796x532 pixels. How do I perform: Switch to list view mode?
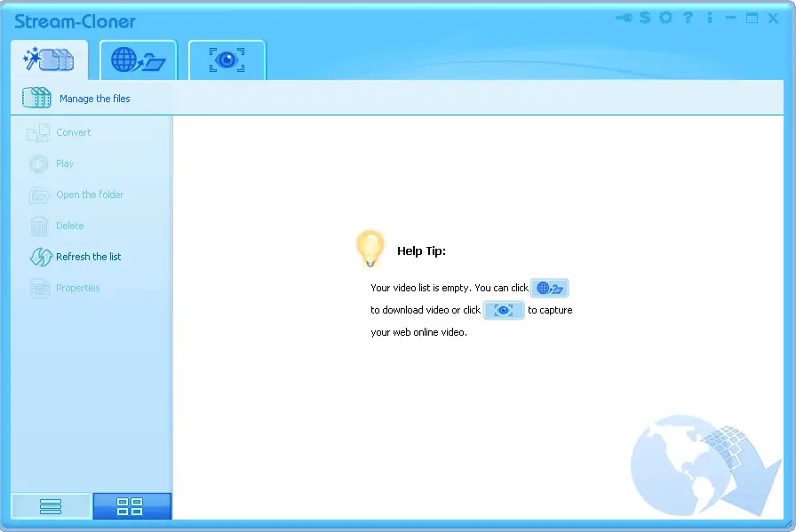pyautogui.click(x=51, y=506)
